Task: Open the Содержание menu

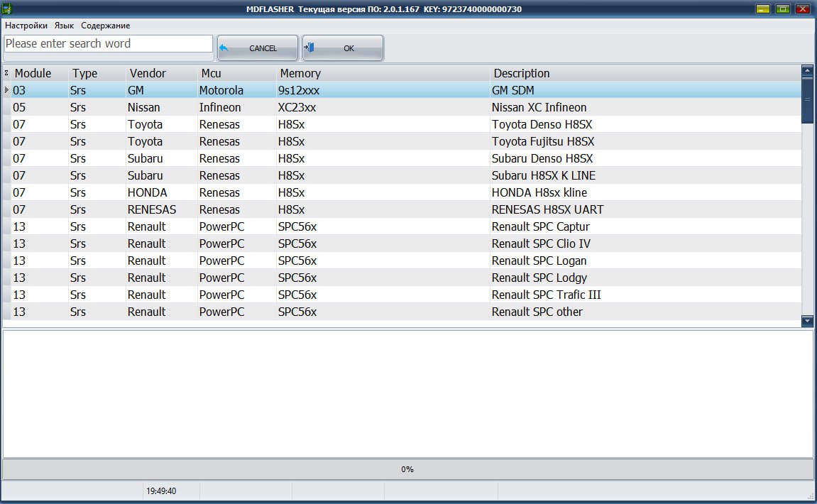Action: (x=105, y=26)
